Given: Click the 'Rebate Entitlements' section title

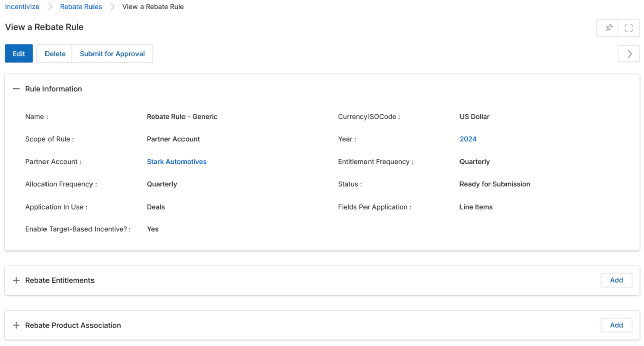Looking at the screenshot, I should click(60, 280).
